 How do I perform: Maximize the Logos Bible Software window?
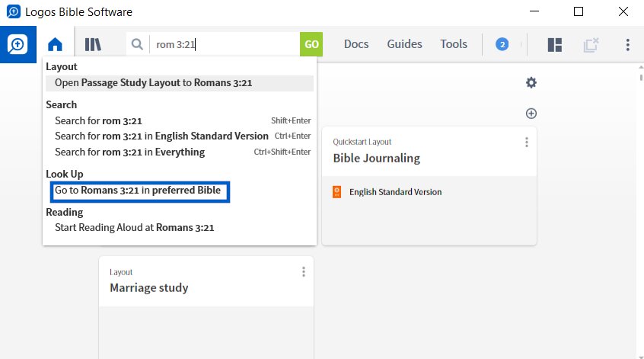pos(579,11)
